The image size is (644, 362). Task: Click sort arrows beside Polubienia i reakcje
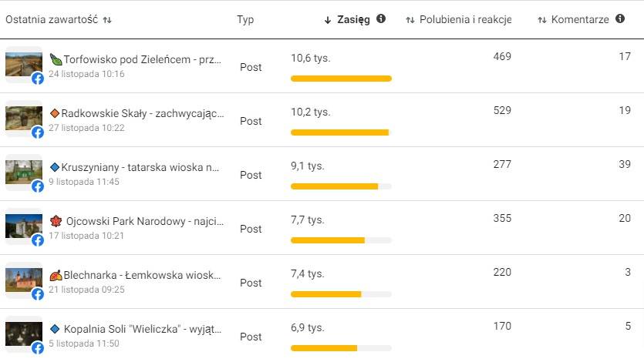point(410,20)
